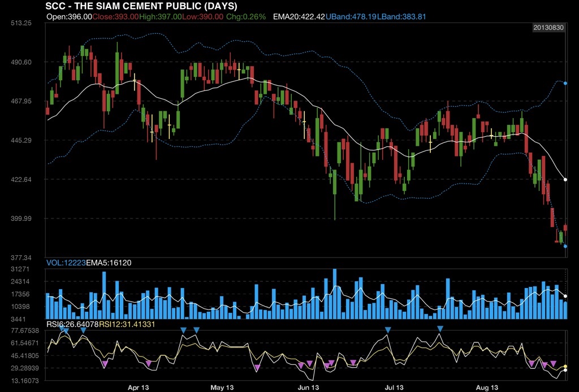Screen dimensions: 579x392
Task: Select the Open:396.00 readout
Action: pos(69,16)
